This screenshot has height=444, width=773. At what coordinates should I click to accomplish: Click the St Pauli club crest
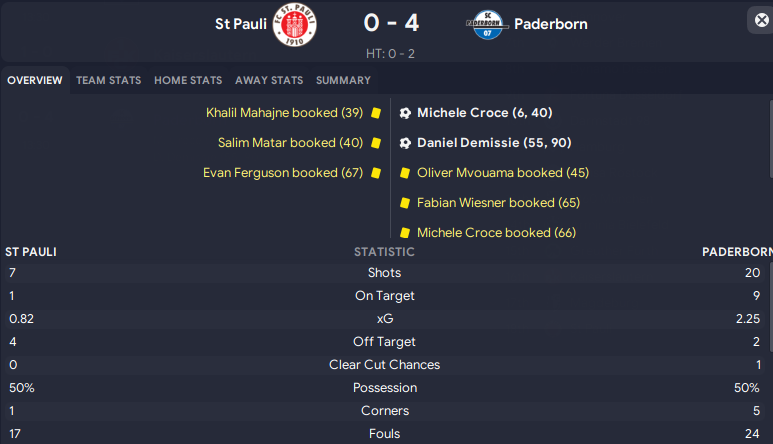[x=294, y=23]
